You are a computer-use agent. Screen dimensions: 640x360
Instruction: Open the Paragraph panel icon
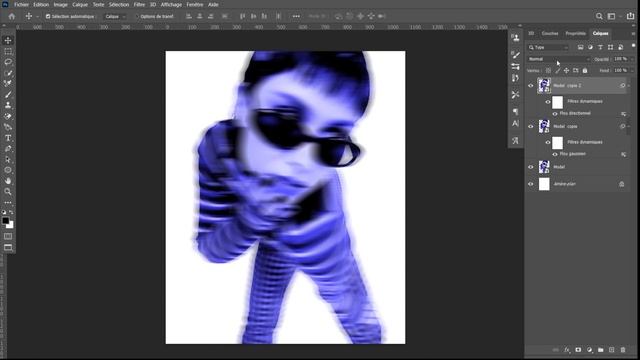pos(516,111)
